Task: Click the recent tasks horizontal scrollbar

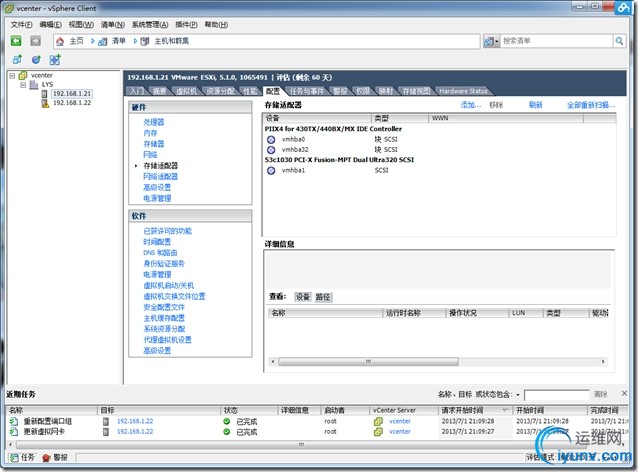Action: coord(301,445)
